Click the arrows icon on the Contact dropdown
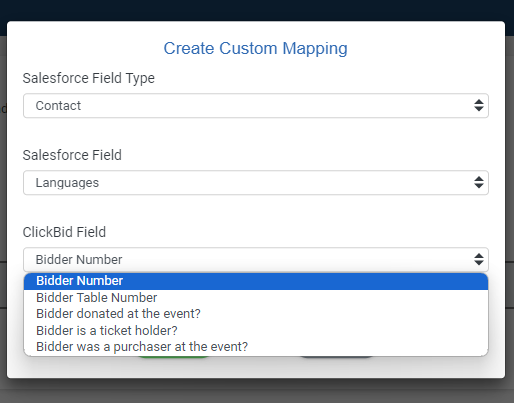514x403 pixels. pos(479,105)
